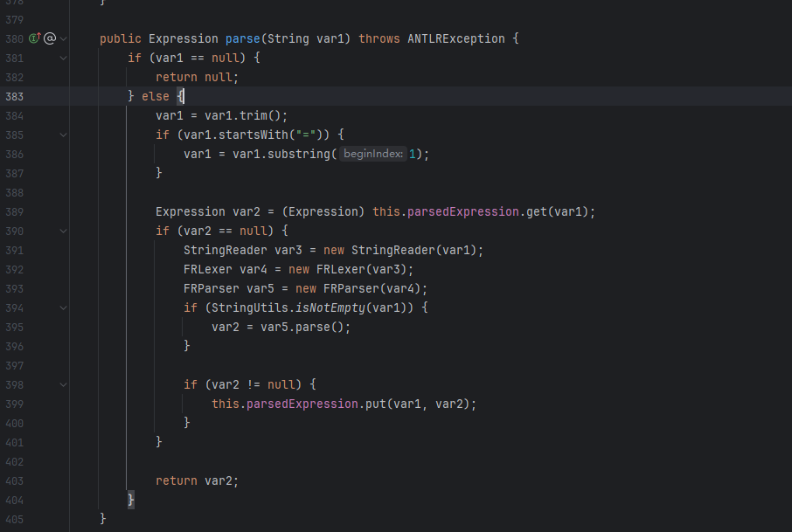Click the implements-method gutter icon on line 380
The image size is (792, 532).
[35, 38]
